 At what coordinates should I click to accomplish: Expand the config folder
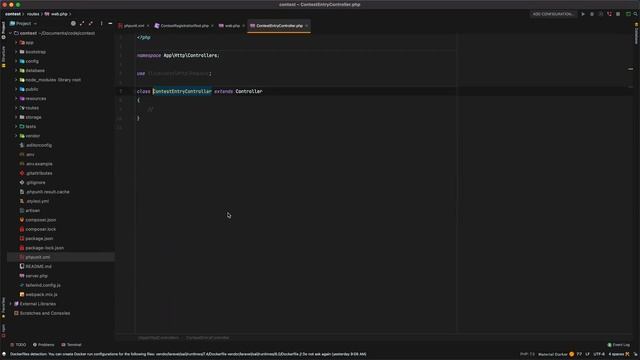16,61
